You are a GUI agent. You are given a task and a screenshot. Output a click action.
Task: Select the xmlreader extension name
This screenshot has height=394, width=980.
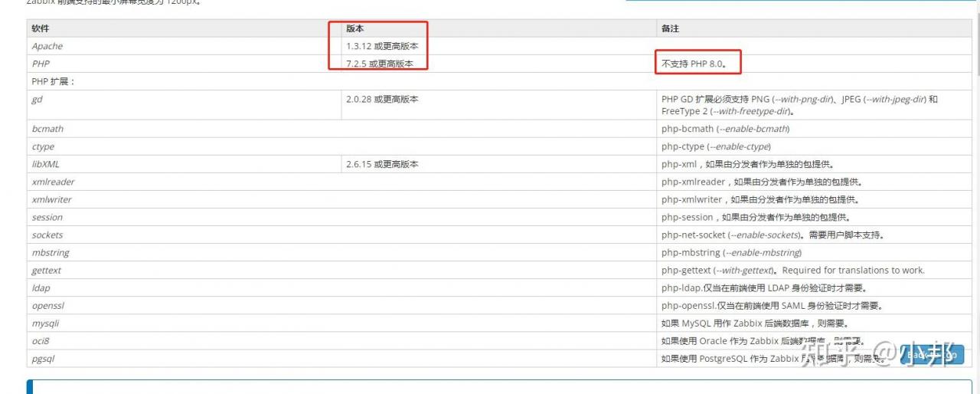coord(53,182)
